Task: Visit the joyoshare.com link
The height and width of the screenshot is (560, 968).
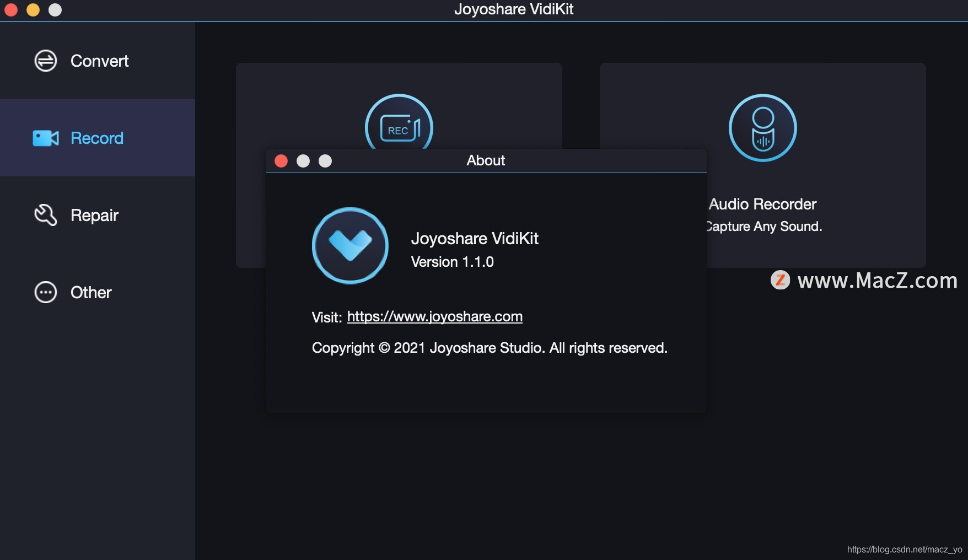Action: (x=434, y=316)
